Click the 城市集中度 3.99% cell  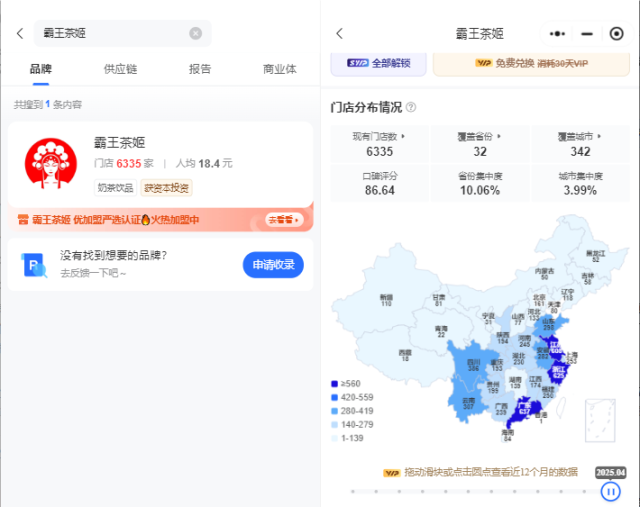(x=580, y=183)
